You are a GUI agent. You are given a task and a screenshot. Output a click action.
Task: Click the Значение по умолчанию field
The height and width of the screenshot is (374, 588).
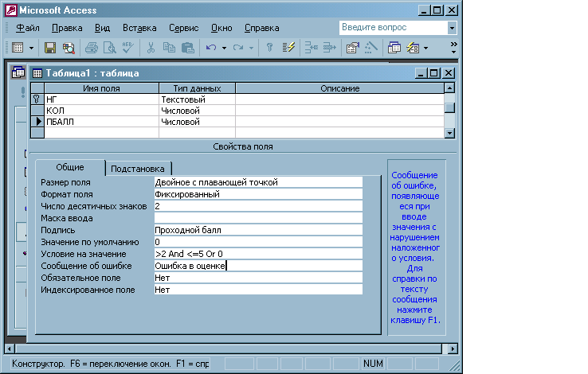(258, 242)
